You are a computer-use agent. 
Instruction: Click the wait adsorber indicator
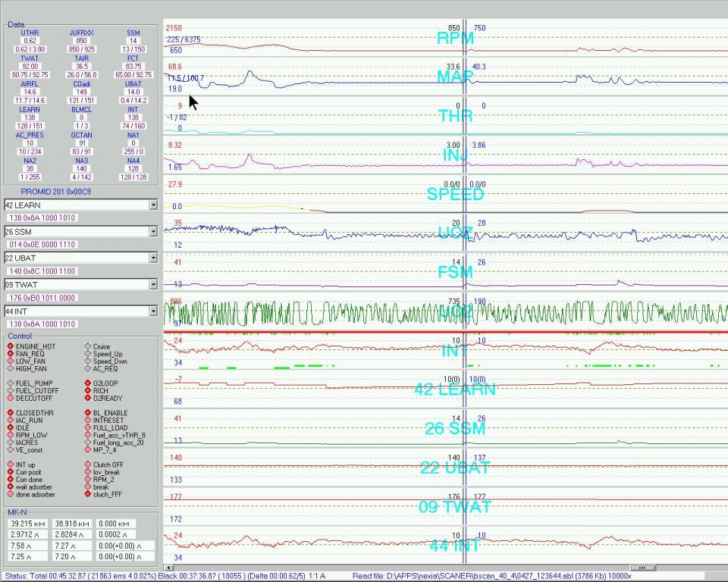tap(11, 487)
